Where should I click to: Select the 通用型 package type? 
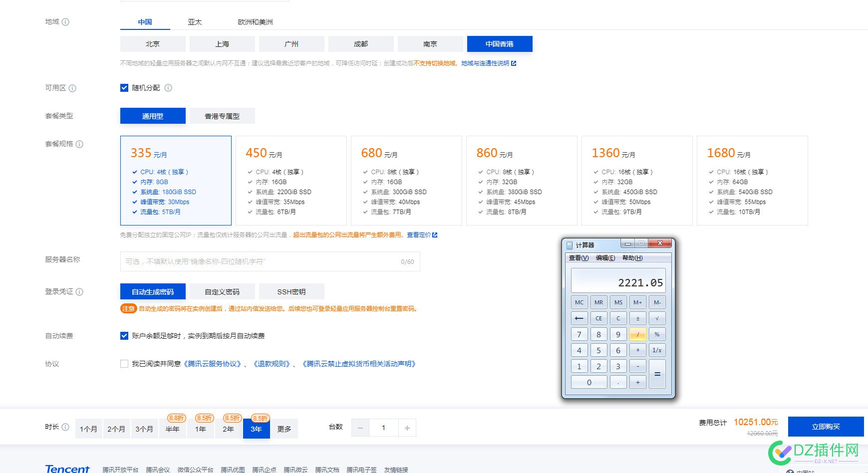[x=153, y=116]
